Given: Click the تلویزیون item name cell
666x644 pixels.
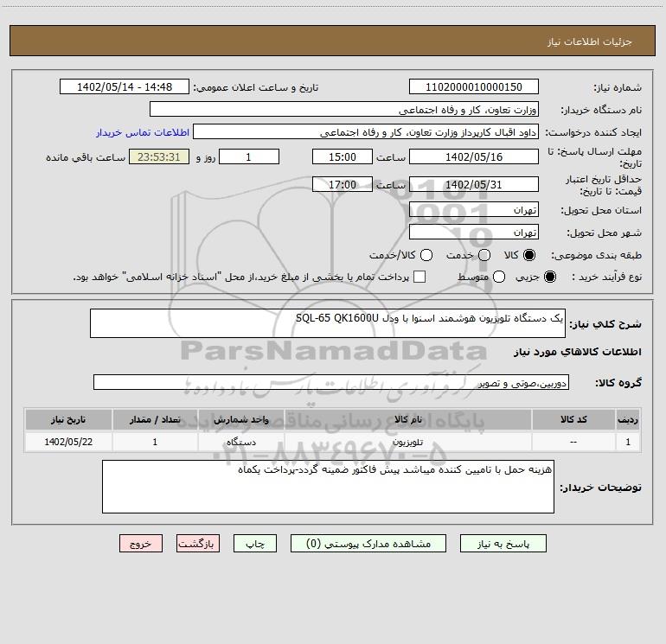Looking at the screenshot, I should [407, 442].
